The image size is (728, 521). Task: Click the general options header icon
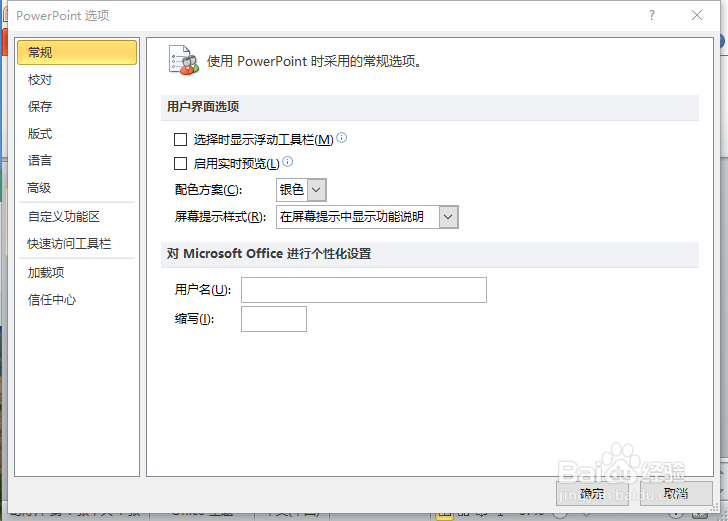(x=184, y=60)
